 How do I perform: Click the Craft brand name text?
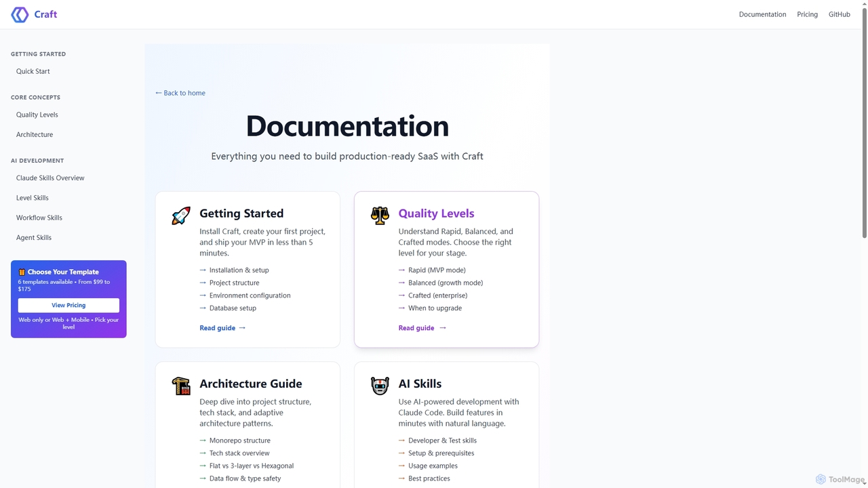pos(45,14)
